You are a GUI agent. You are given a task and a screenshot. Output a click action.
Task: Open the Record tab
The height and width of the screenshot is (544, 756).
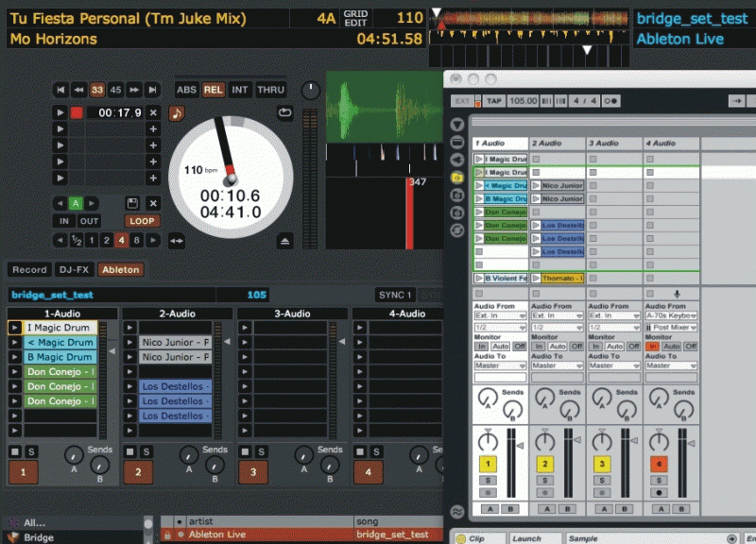29,270
